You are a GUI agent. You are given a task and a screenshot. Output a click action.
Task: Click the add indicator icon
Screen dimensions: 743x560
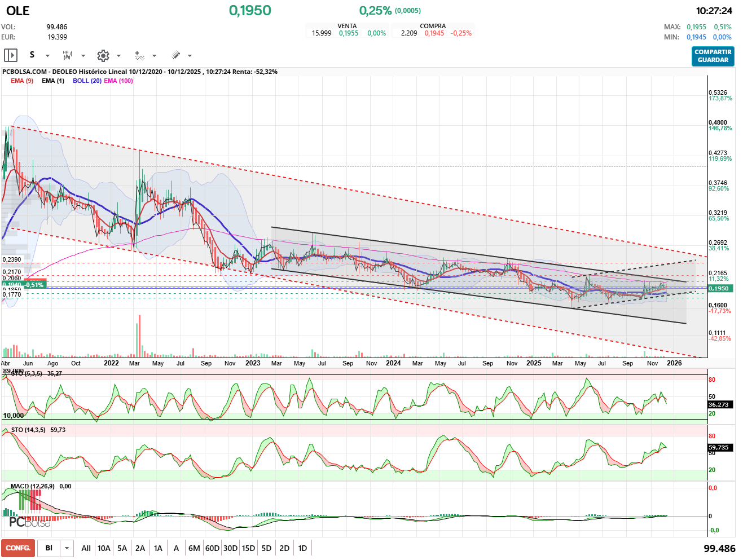(x=139, y=55)
